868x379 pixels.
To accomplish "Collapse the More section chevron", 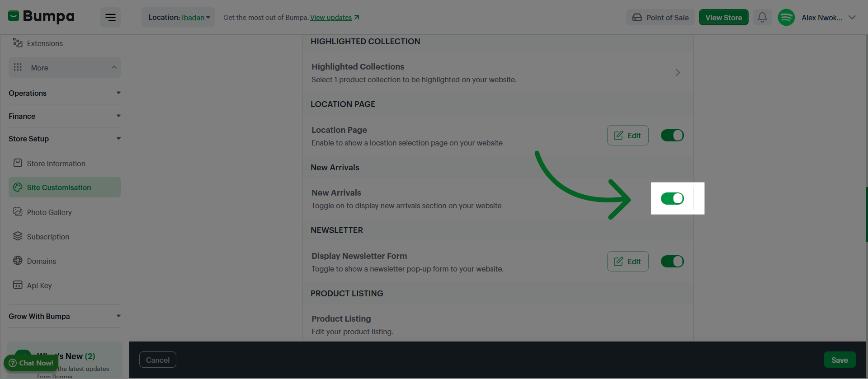I will pyautogui.click(x=114, y=67).
